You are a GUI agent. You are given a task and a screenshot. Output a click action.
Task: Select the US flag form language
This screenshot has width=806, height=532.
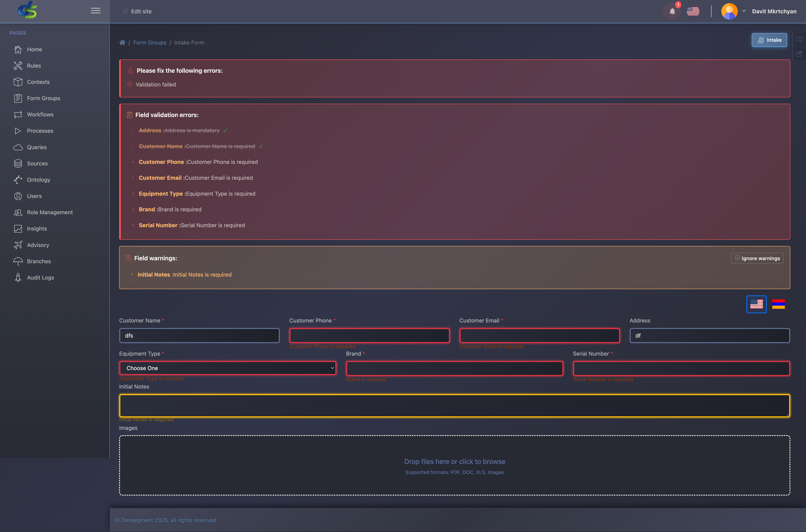[x=756, y=304]
